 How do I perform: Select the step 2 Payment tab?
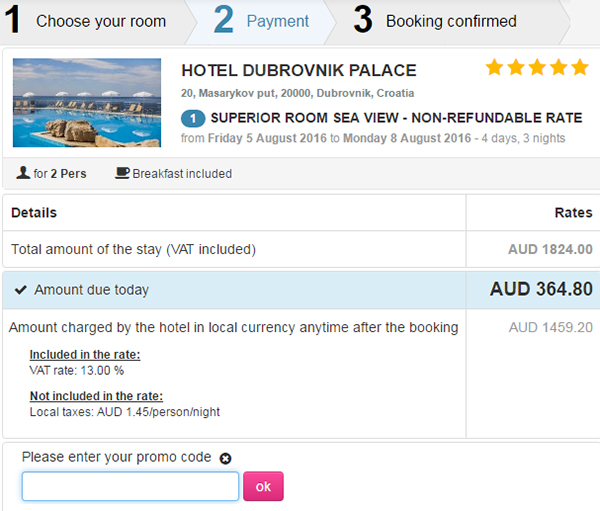click(x=264, y=21)
